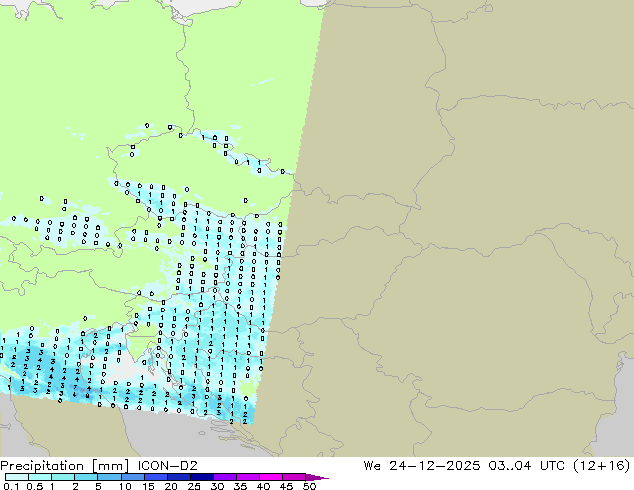Select the 35–40 mm violet legend swatch
Screen dimensions: 634x490
247,477
